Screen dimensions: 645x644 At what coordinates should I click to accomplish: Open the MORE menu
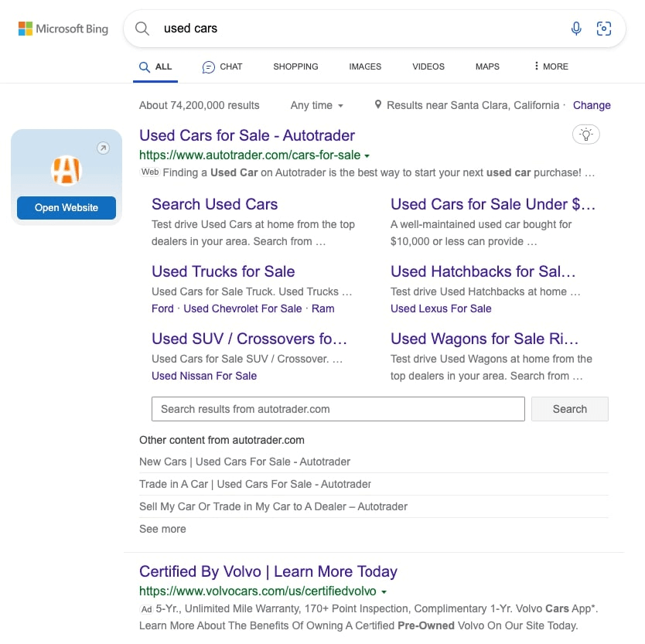[x=551, y=66]
